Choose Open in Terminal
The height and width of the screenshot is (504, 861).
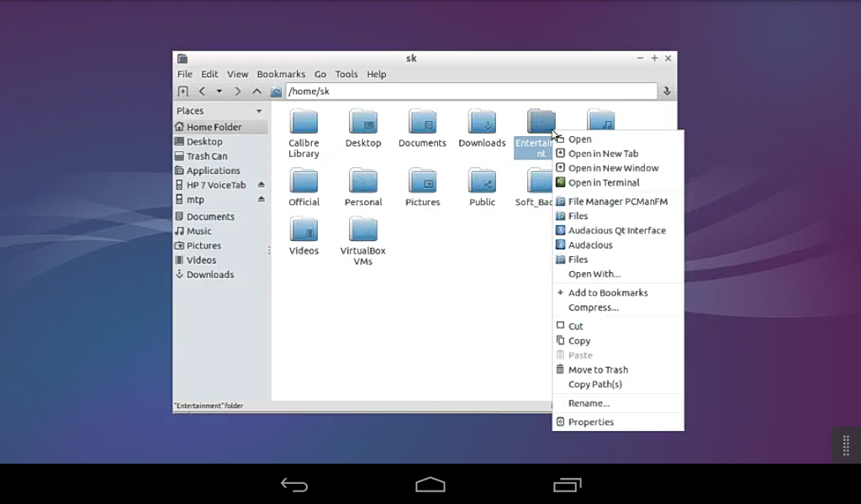618,182
